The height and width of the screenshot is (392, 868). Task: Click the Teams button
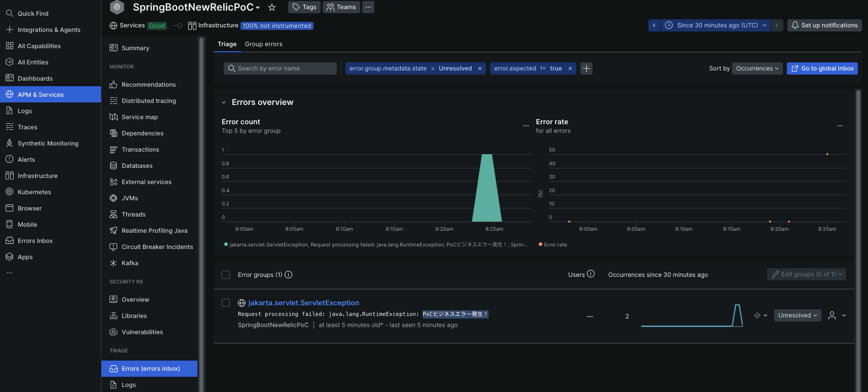341,7
